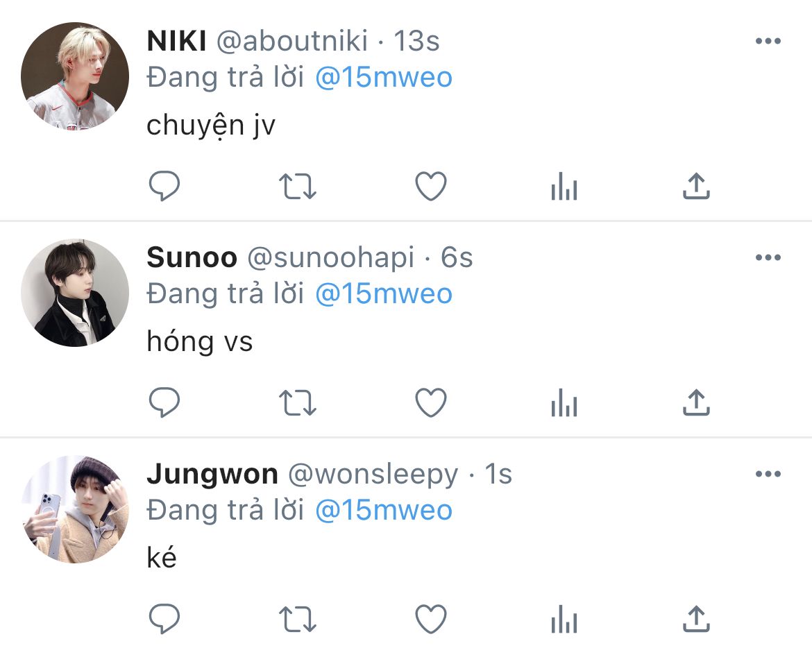Screen dimensions: 812x648
Task: Share Sunoo's tweet
Action: tap(696, 402)
